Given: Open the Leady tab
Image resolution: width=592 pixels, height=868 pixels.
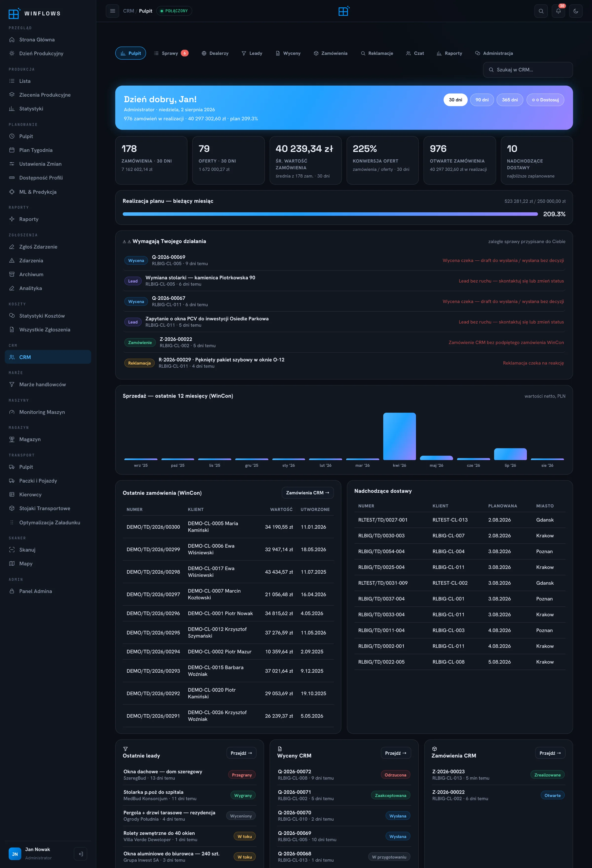Looking at the screenshot, I should [252, 54].
